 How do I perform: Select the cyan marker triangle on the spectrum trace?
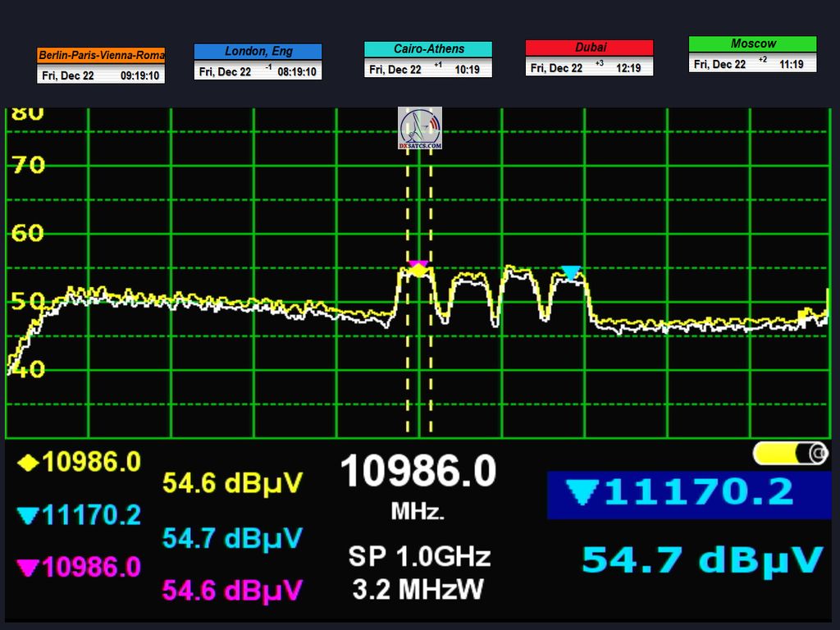pyautogui.click(x=570, y=272)
